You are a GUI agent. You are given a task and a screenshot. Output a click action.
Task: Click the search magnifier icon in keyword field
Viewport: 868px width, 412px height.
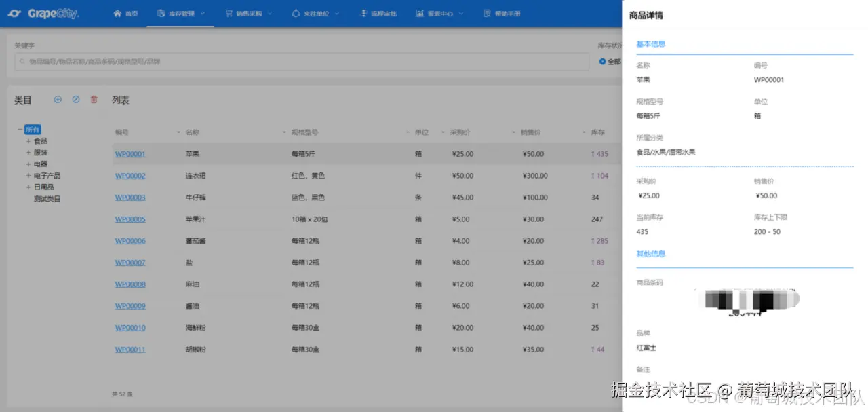(22, 62)
